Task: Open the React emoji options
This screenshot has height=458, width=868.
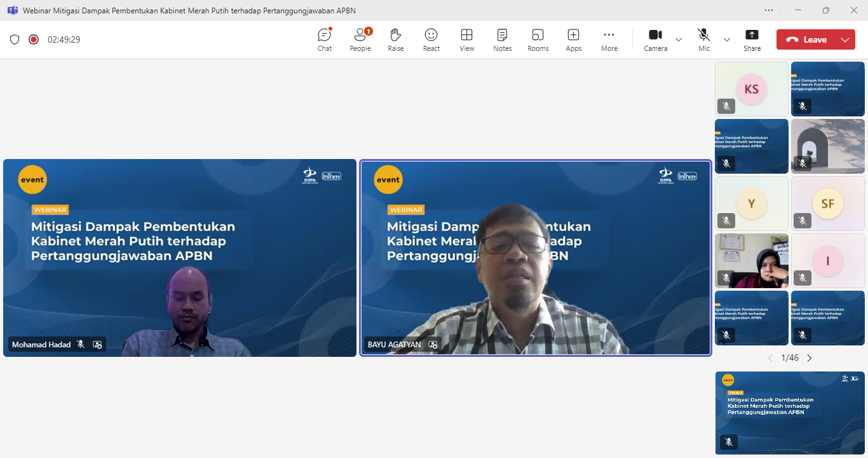Action: (431, 39)
